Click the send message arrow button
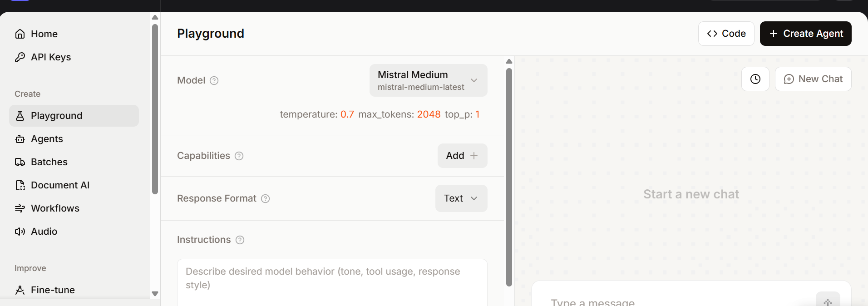This screenshot has height=306, width=868. click(x=828, y=300)
